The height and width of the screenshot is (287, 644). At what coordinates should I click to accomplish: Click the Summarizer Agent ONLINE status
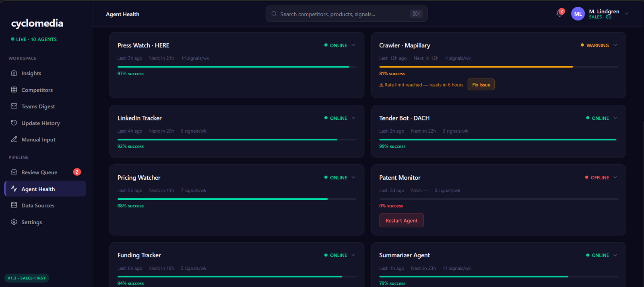[597, 255]
